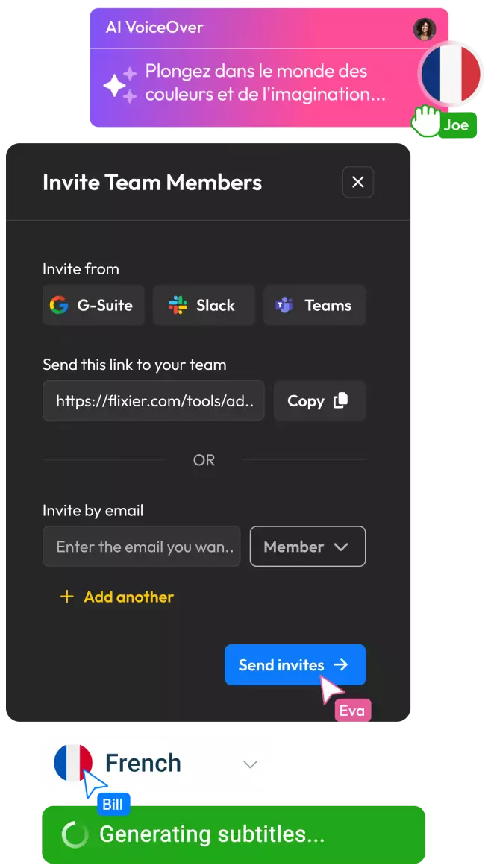Click the green Generating subtitles progress bar

click(x=234, y=834)
